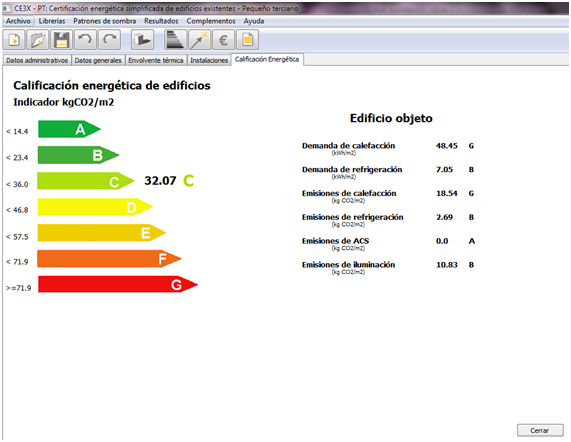Image resolution: width=571 pixels, height=442 pixels.
Task: Open improvement measures wand icon
Action: [199, 39]
